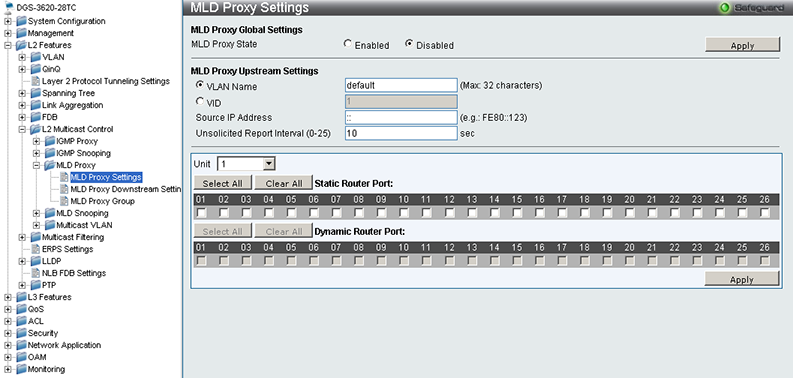Click the Source IP Address field

pyautogui.click(x=401, y=117)
